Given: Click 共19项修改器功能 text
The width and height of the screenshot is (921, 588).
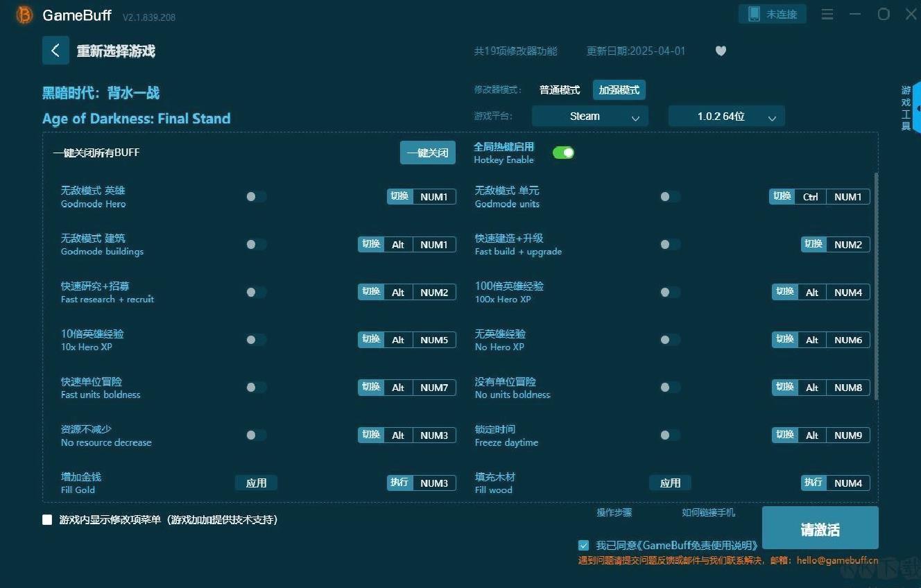Looking at the screenshot, I should click(x=515, y=51).
